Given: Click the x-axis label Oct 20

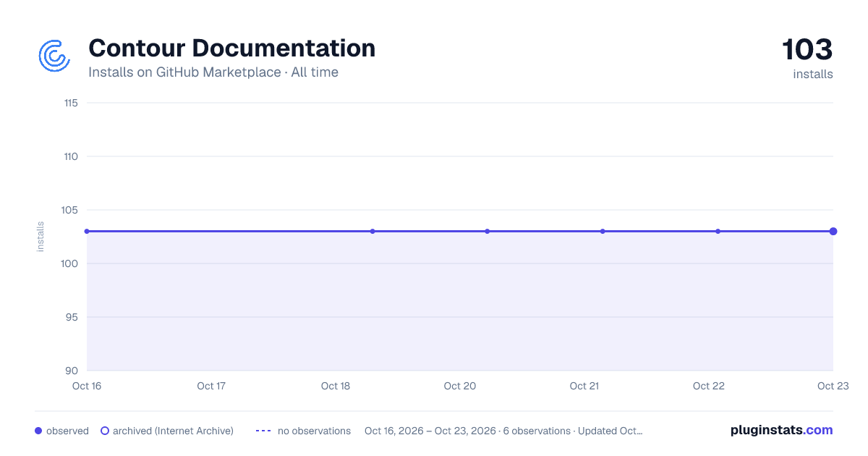Looking at the screenshot, I should (x=460, y=386).
